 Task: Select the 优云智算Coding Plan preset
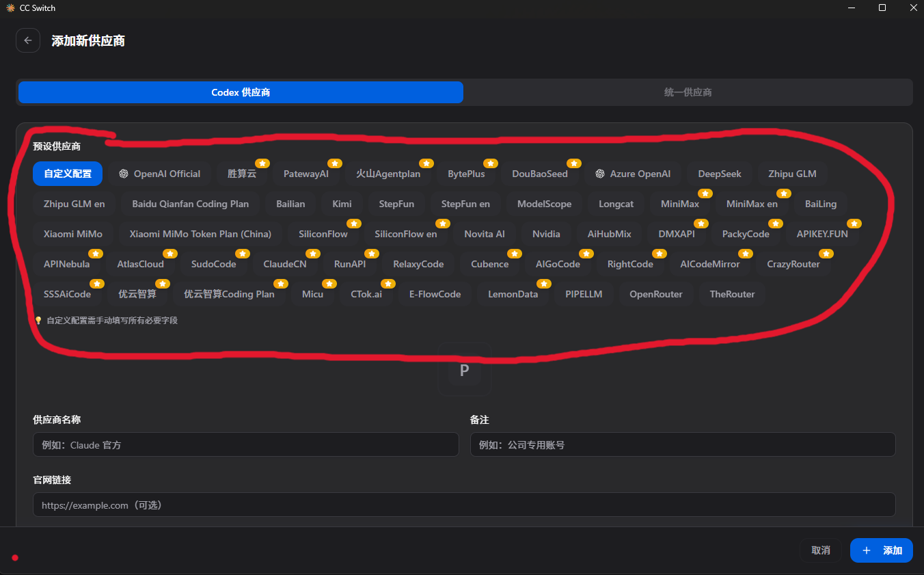click(x=229, y=294)
